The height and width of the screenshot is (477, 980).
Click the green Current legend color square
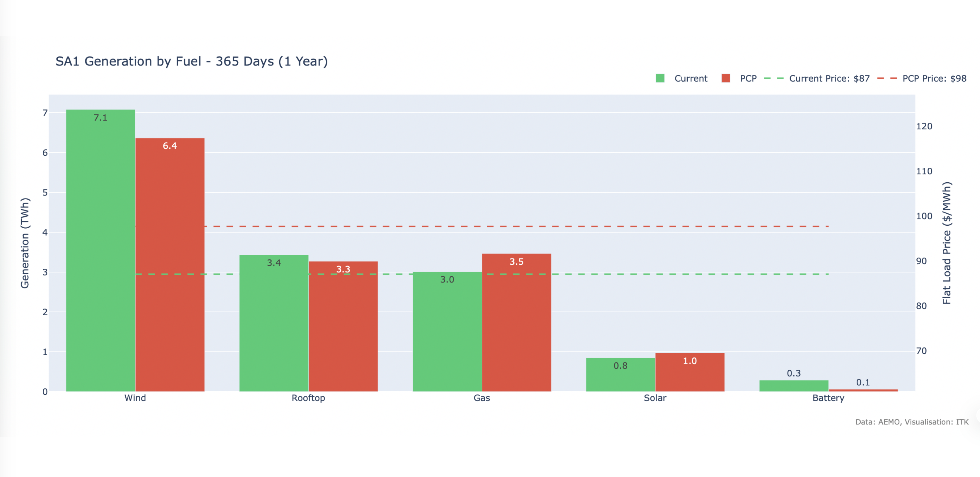(660, 78)
